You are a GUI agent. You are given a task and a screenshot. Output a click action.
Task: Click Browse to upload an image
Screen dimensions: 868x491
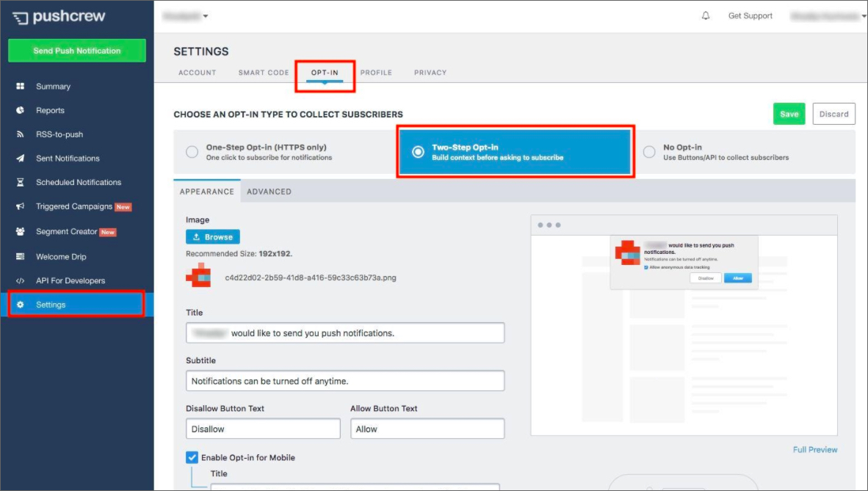[x=212, y=237]
